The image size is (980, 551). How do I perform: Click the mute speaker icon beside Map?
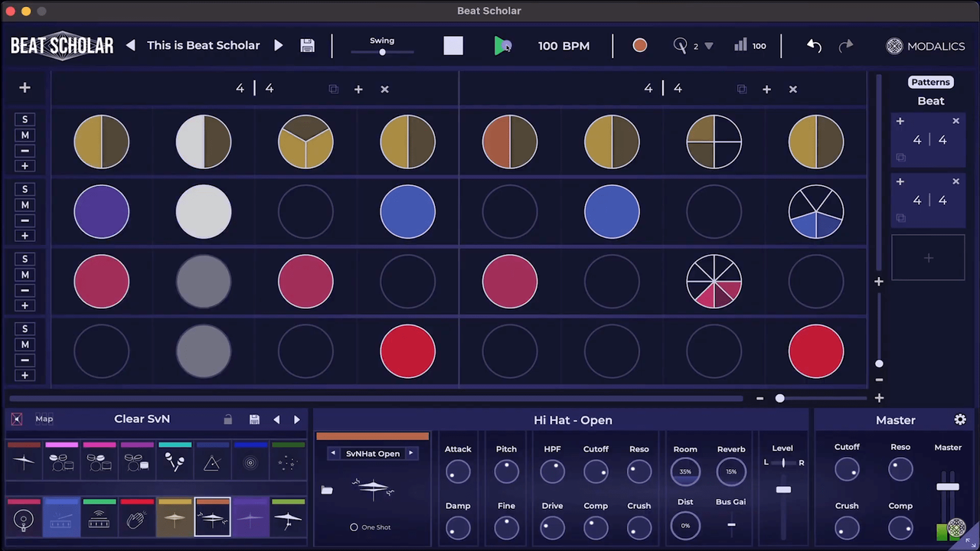[17, 419]
